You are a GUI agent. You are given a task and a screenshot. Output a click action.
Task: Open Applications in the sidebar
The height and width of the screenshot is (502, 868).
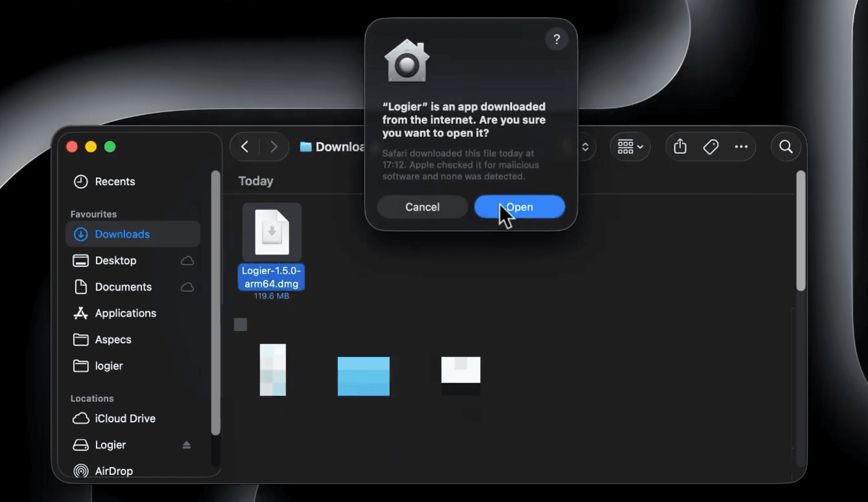[133, 313]
